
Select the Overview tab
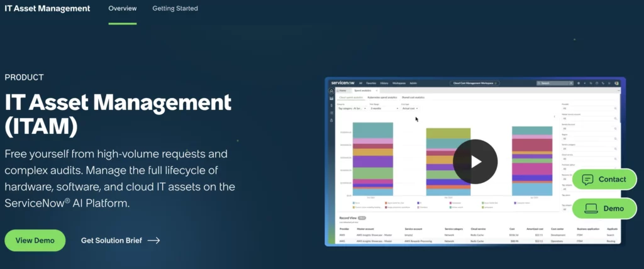pyautogui.click(x=123, y=8)
